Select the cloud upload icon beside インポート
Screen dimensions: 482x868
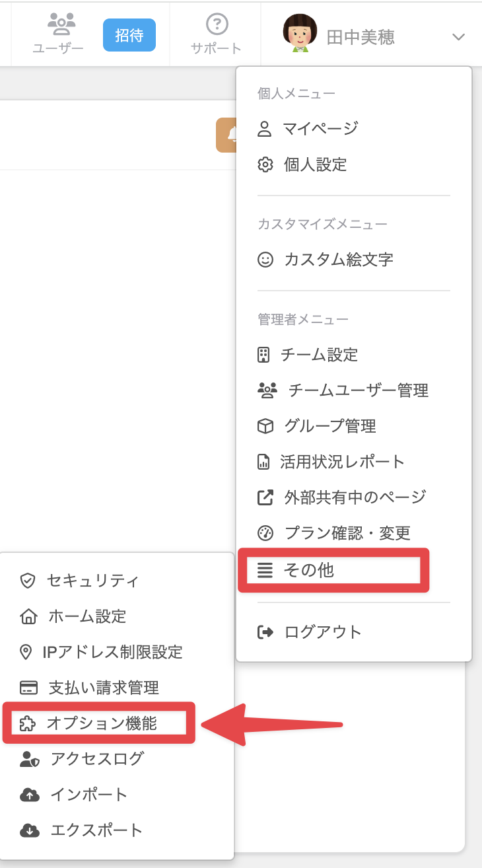point(28,795)
